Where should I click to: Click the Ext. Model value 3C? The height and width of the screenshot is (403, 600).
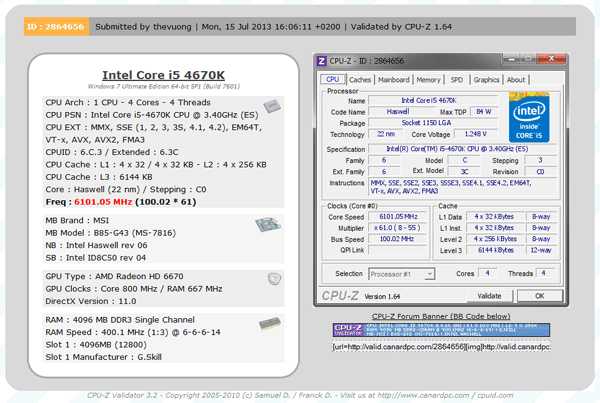click(464, 171)
